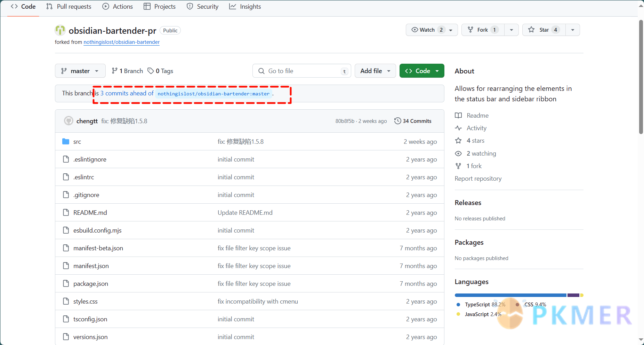Open the src folder

(77, 142)
